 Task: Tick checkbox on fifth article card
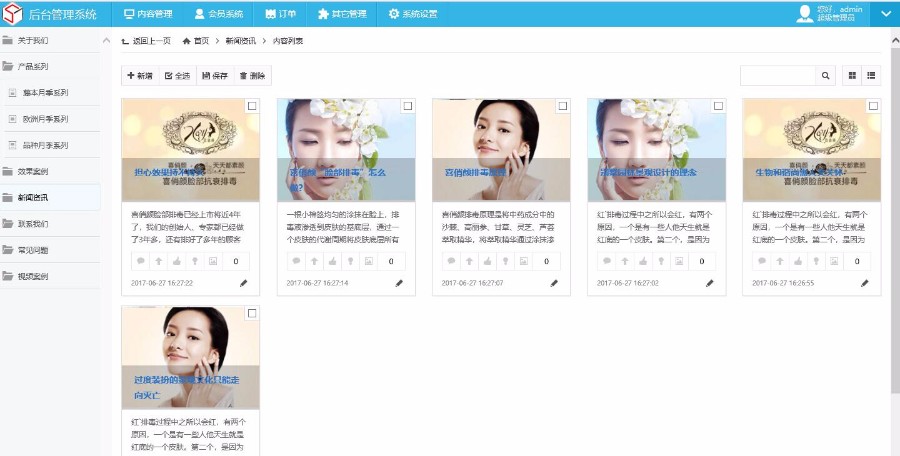873,106
